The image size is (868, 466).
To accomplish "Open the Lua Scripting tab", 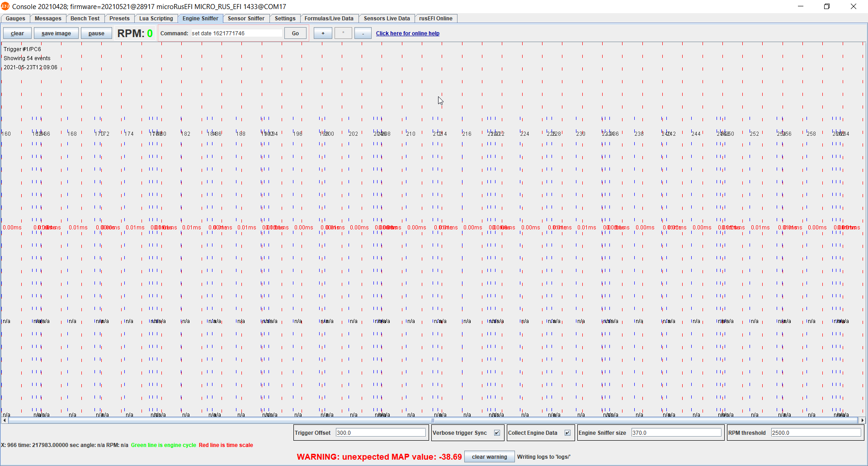I will point(156,19).
